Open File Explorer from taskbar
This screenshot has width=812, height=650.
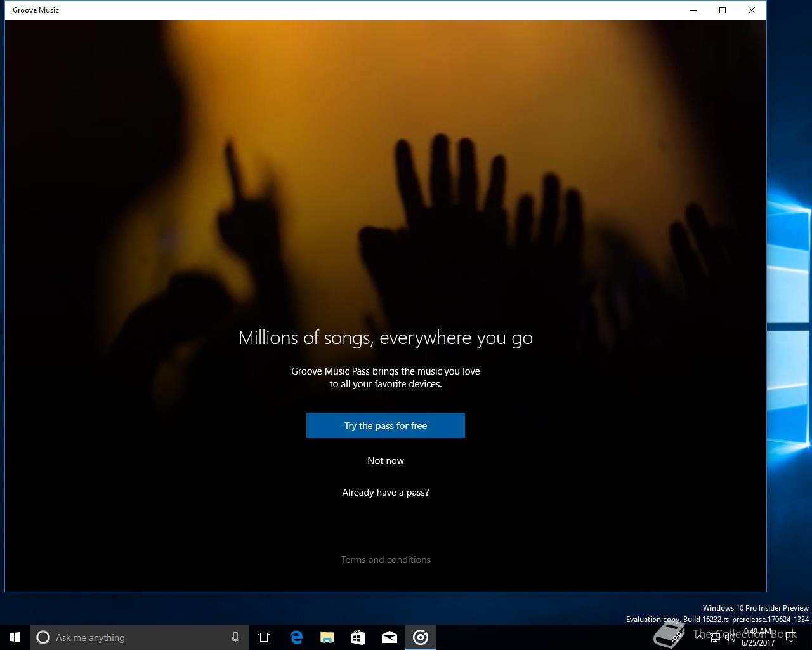coord(327,637)
